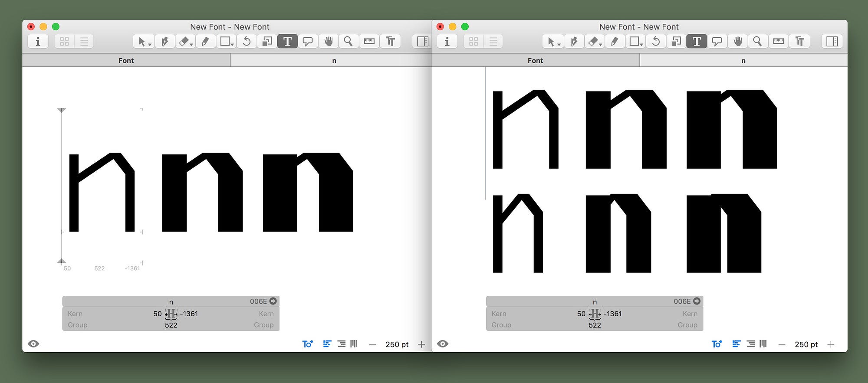Select the Hand tool in right window
The image size is (868, 383).
738,41
